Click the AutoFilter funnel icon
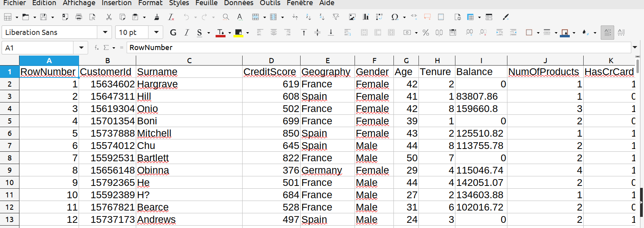Image resolution: width=644 pixels, height=228 pixels. pyautogui.click(x=336, y=17)
